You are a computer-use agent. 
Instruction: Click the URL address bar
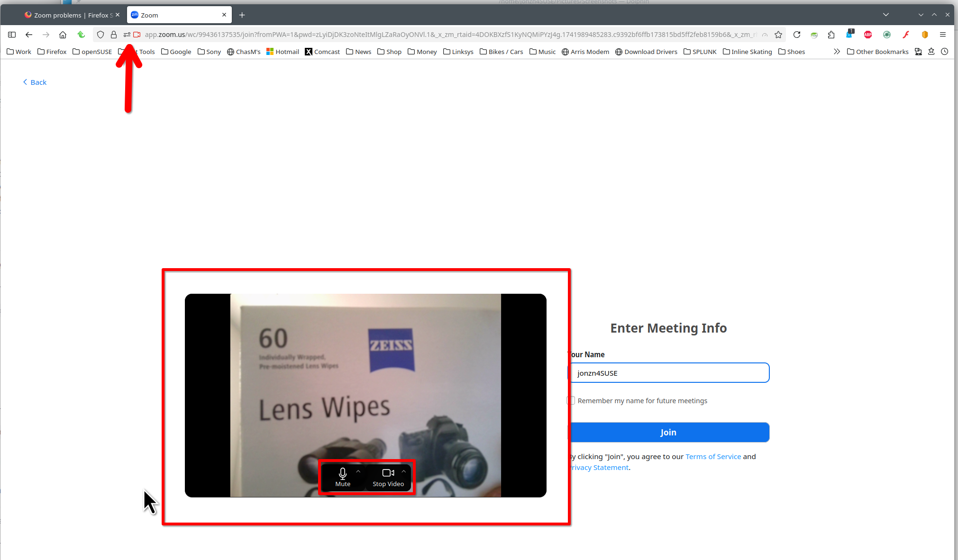[450, 35]
